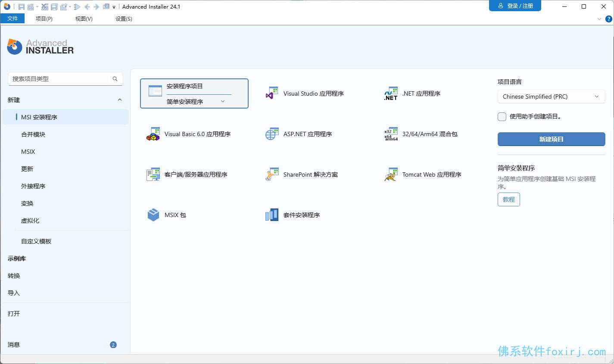Open the Chinese Simplified (PRC) language dropdown
This screenshot has width=614, height=364.
[551, 96]
